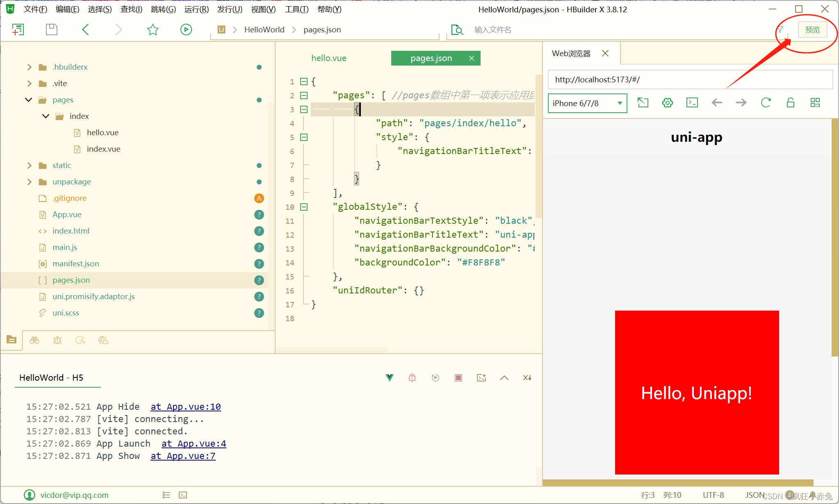The height and width of the screenshot is (504, 839).
Task: Follow the App.vue:10 console link
Action: 186,406
